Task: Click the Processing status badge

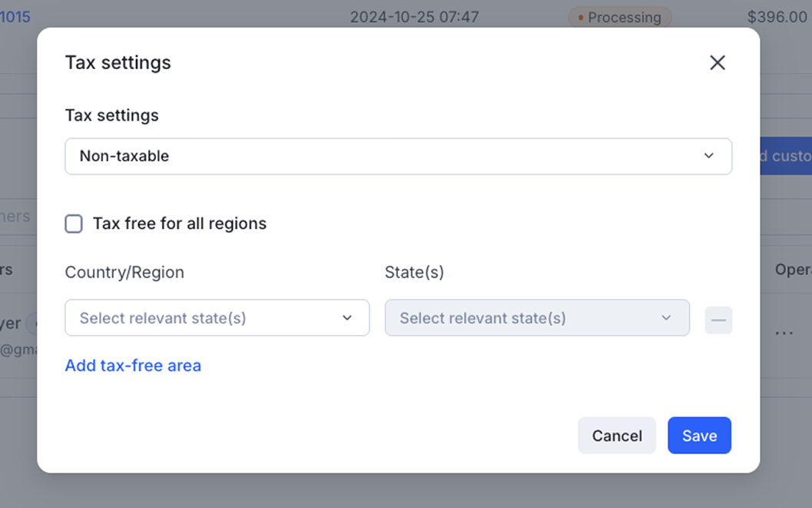Action: click(x=619, y=17)
